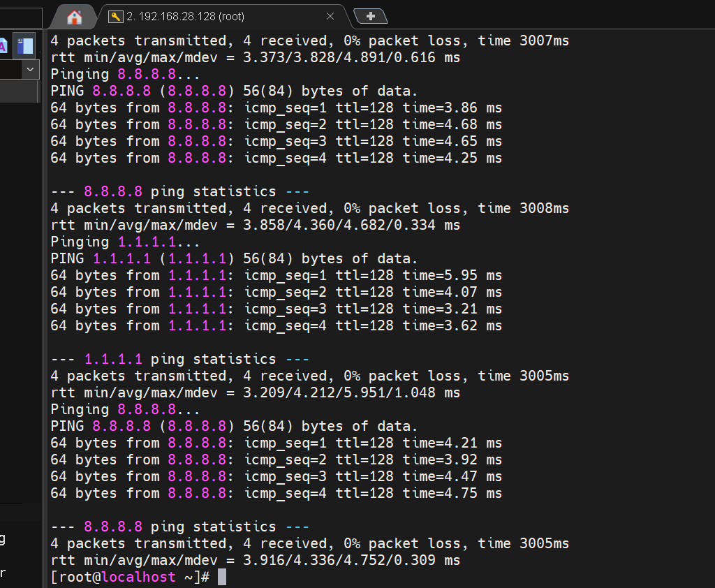
Task: Open a new tab with plus button
Action: tap(370, 17)
